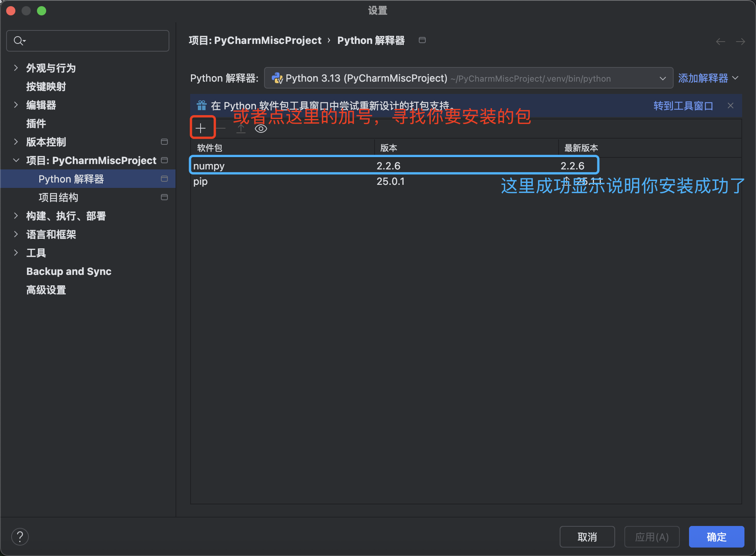This screenshot has height=556, width=756.
Task: Click the plus icon to install a package
Action: 202,127
